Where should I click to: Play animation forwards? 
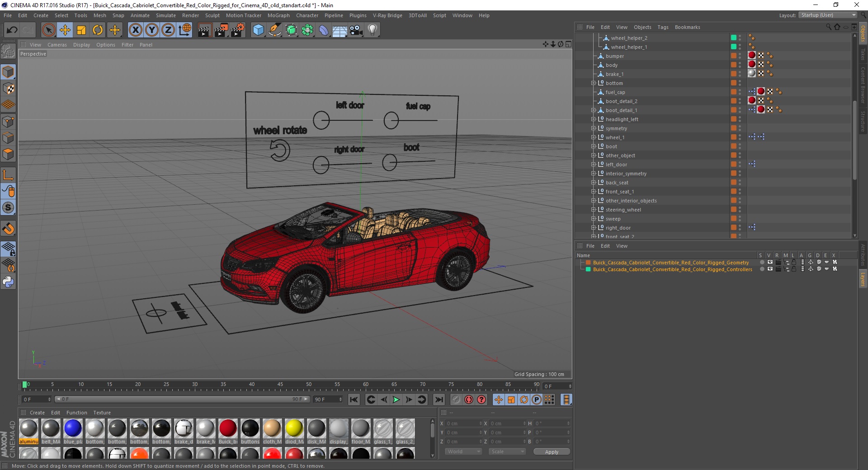coord(396,399)
